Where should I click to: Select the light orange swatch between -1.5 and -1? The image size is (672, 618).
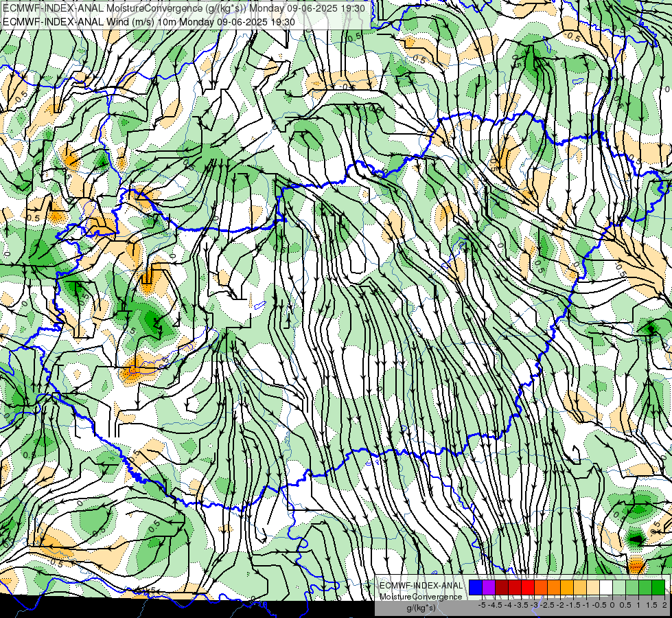point(580,587)
